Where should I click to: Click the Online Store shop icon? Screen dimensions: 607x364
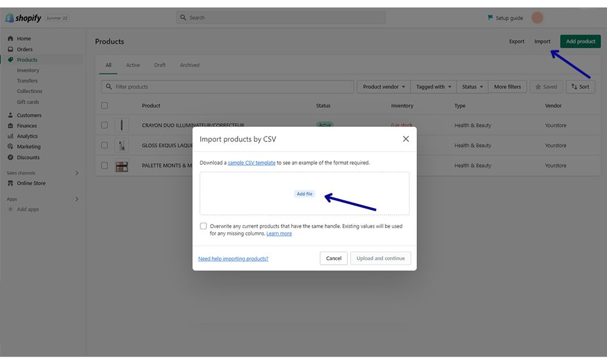point(10,183)
